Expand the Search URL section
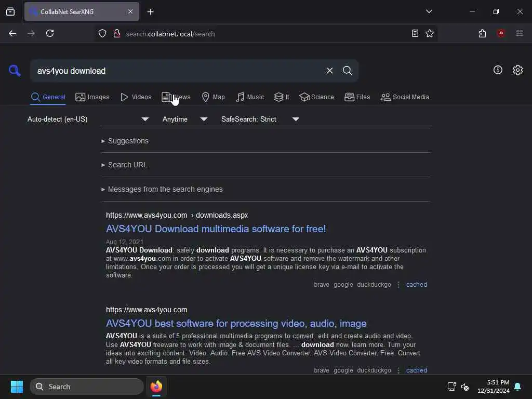 click(124, 165)
